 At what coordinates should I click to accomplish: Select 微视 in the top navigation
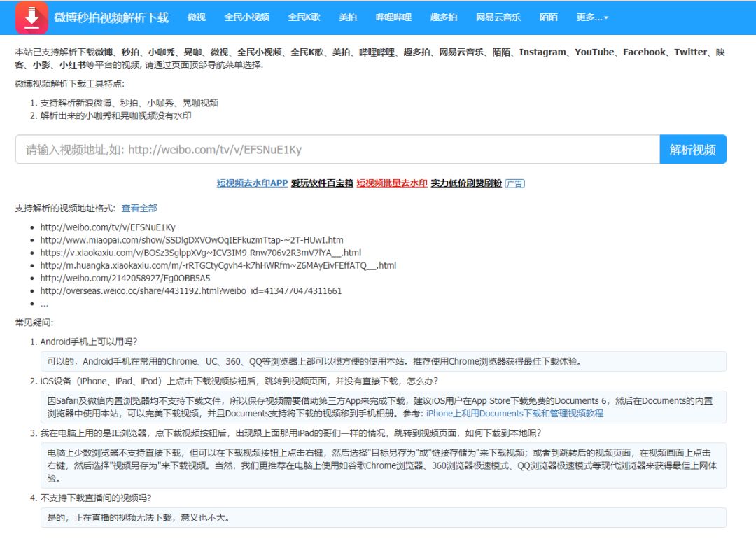pyautogui.click(x=196, y=17)
